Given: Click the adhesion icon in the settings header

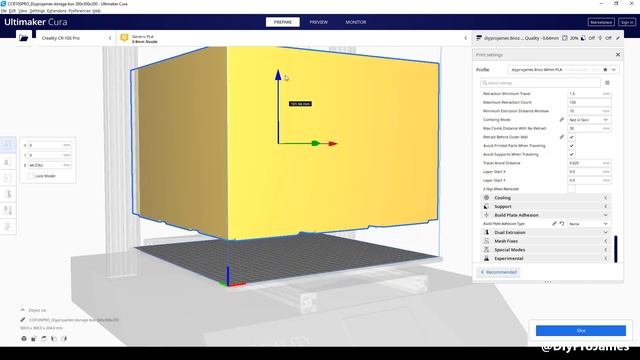Looking at the screenshot, I should pyautogui.click(x=600, y=38).
